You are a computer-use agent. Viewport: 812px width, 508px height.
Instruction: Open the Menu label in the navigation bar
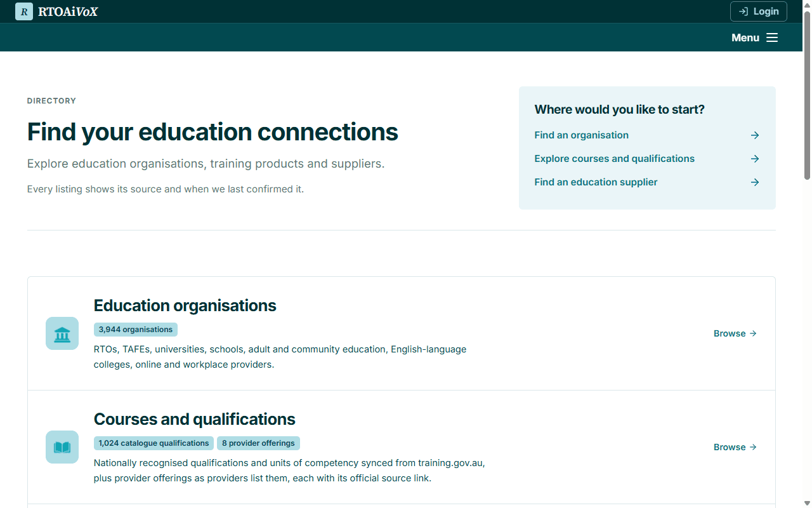click(745, 37)
